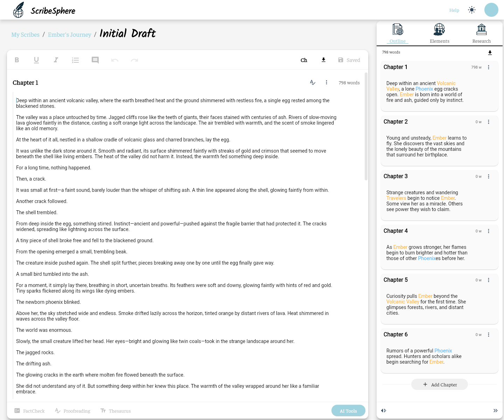
Task: Toggle underline formatting
Action: 36,60
